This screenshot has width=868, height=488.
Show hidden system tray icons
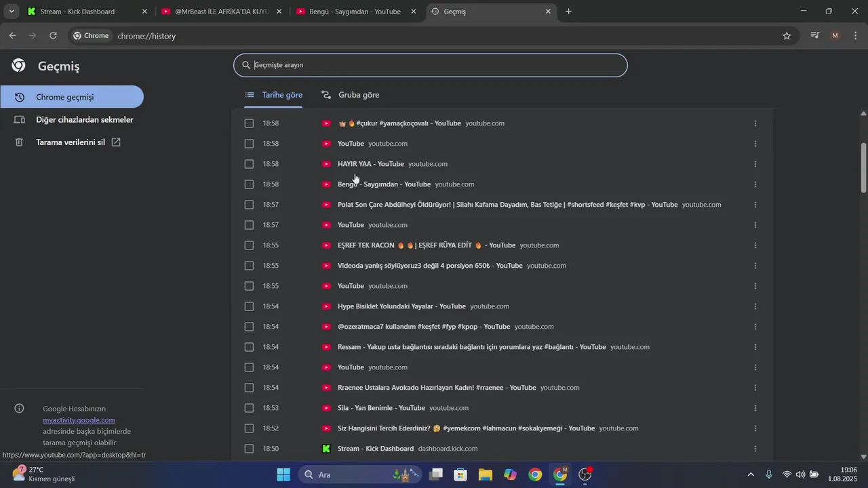coord(751,474)
